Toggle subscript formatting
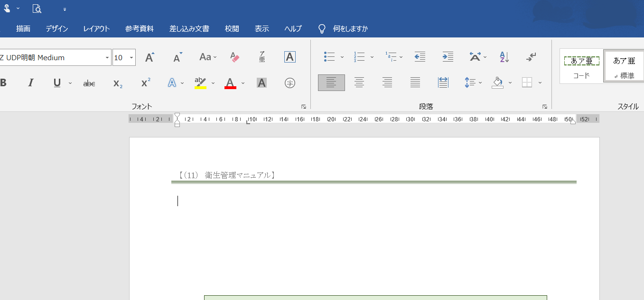This screenshot has height=300, width=644. pyautogui.click(x=118, y=83)
